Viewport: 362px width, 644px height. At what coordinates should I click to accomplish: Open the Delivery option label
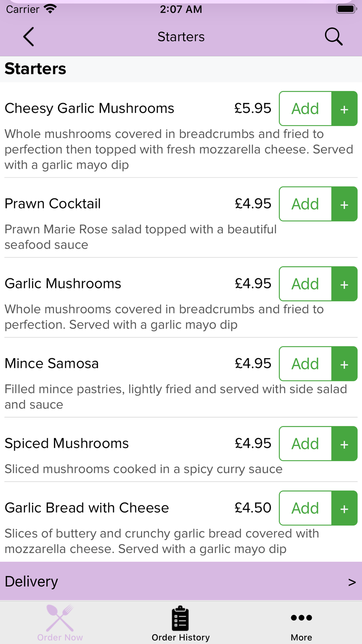31,582
